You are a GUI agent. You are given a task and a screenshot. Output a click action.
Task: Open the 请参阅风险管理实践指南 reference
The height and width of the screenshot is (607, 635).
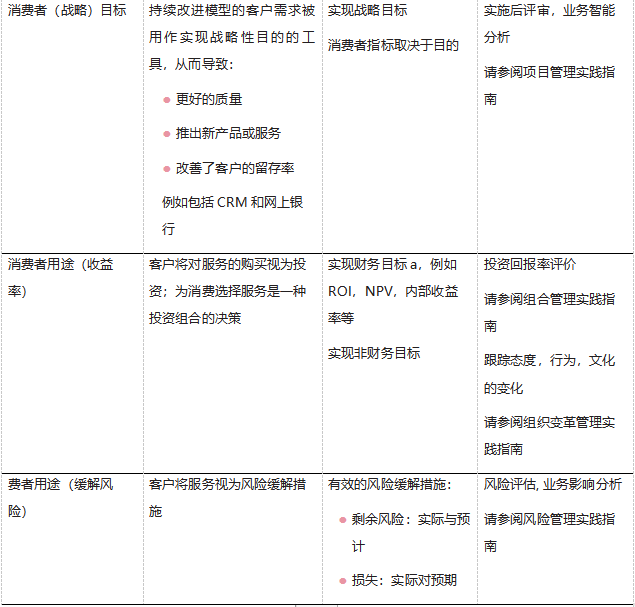pos(549,532)
